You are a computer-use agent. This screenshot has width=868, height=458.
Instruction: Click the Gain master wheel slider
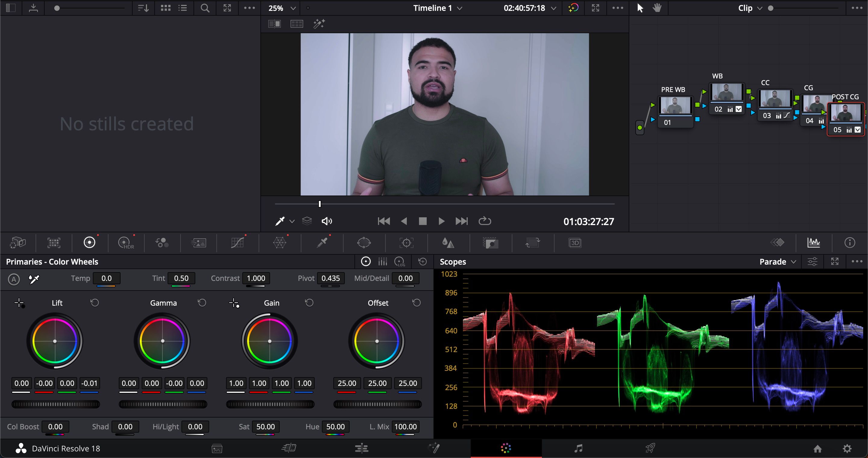click(x=270, y=404)
